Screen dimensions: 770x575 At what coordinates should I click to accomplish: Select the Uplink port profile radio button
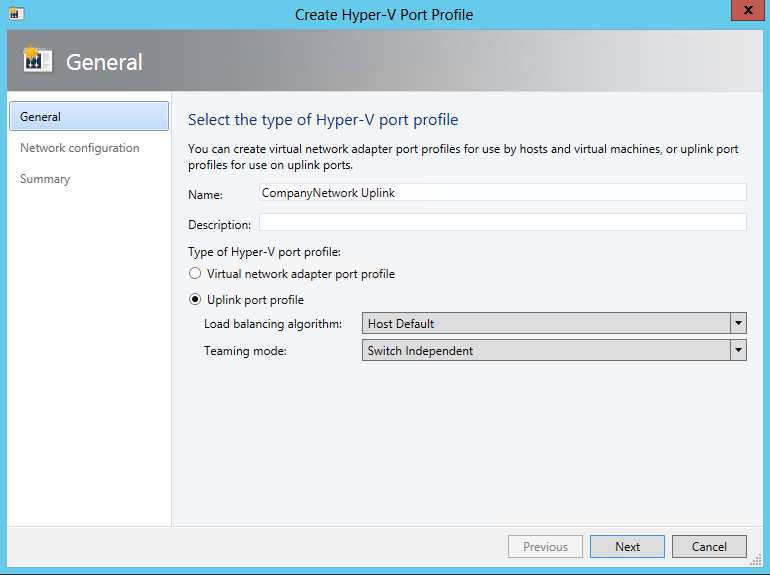coord(195,299)
